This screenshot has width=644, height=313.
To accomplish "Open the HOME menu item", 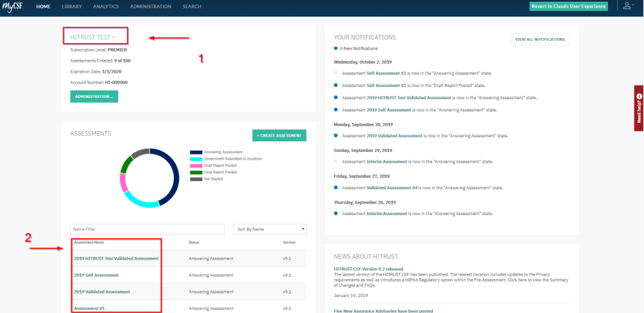I will coord(44,6).
